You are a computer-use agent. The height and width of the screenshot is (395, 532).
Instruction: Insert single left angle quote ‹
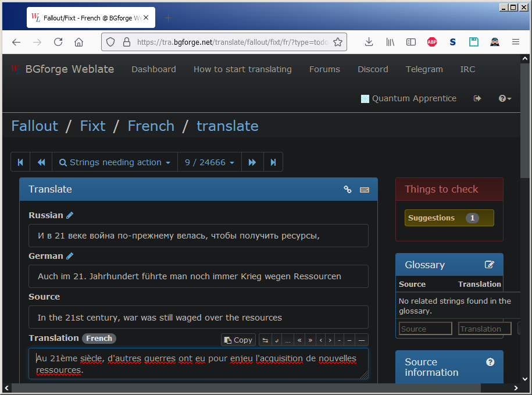(320, 340)
